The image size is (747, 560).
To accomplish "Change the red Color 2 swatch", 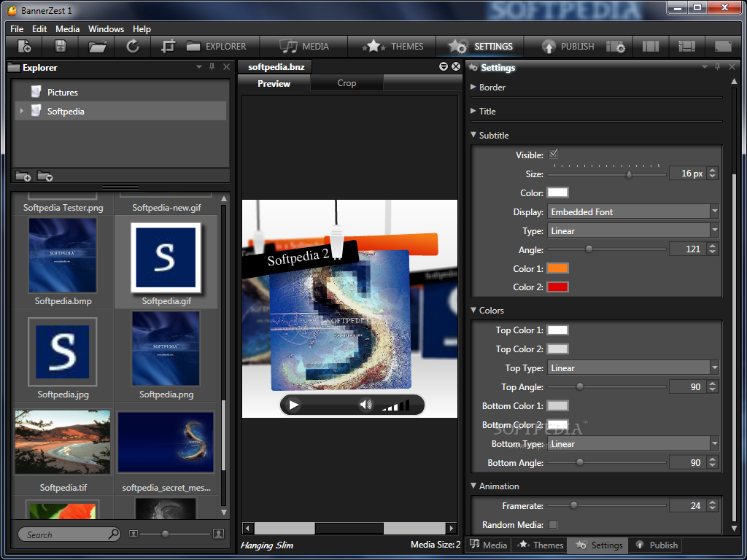I will [557, 287].
